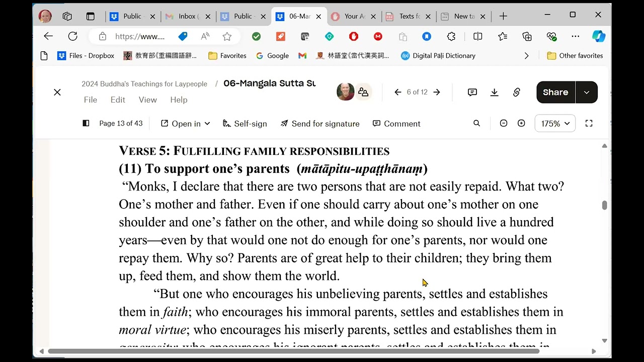The height and width of the screenshot is (362, 644).
Task: Open the Favorites list icon
Action: click(503, 36)
